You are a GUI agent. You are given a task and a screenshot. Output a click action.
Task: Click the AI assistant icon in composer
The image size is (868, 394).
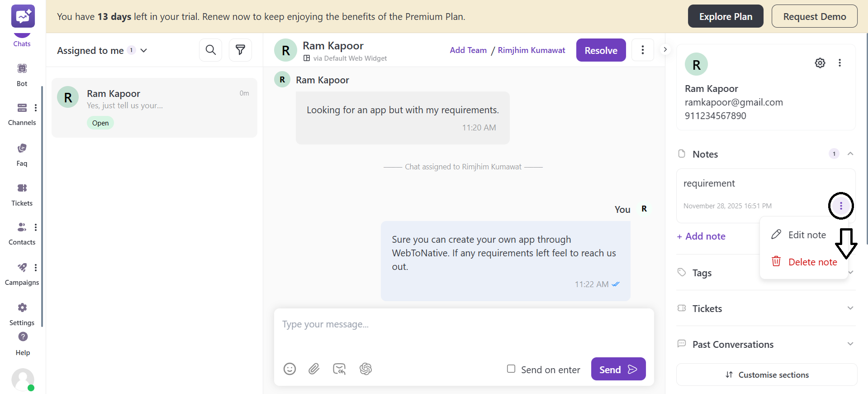[365, 369]
